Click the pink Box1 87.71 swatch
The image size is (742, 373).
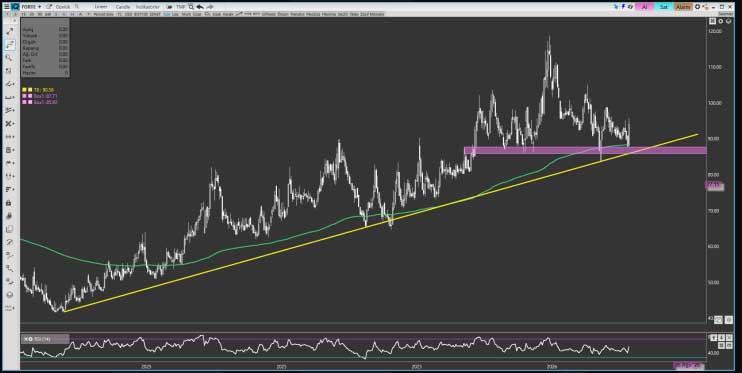tap(24, 96)
